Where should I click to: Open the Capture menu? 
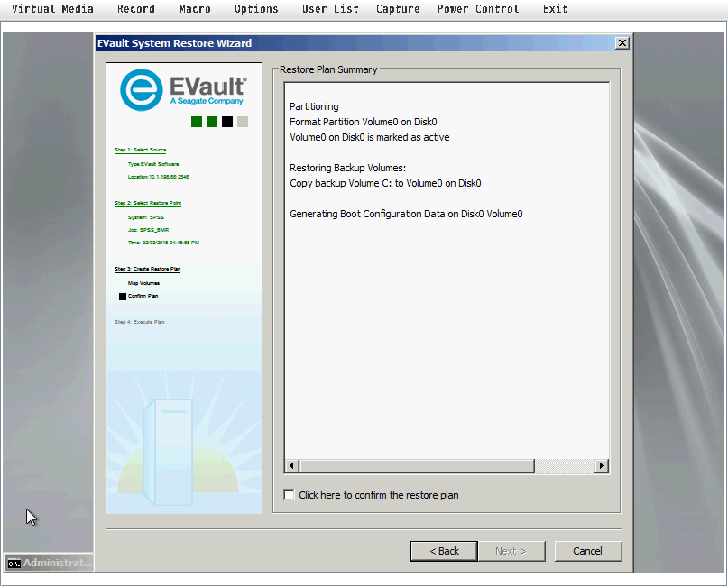(x=398, y=9)
